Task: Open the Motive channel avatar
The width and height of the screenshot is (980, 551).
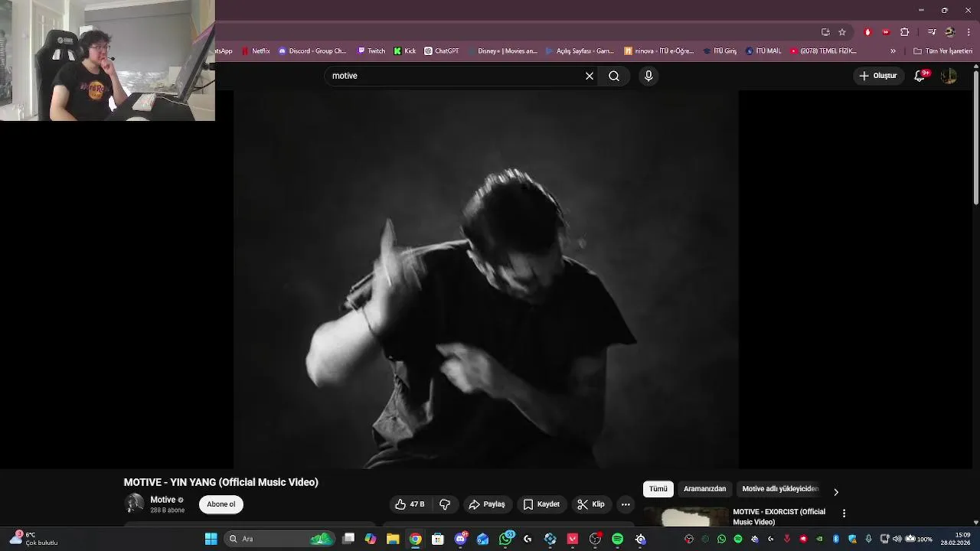Action: (134, 504)
